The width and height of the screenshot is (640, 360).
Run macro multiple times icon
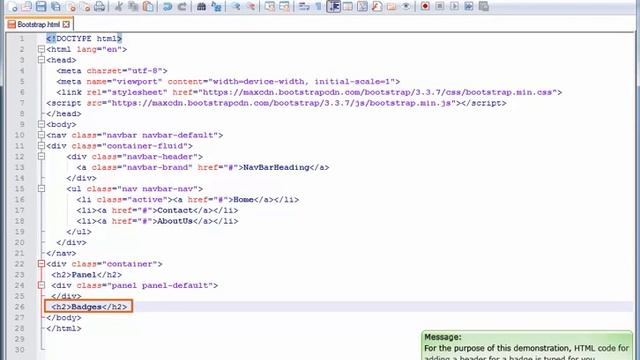(469, 6)
